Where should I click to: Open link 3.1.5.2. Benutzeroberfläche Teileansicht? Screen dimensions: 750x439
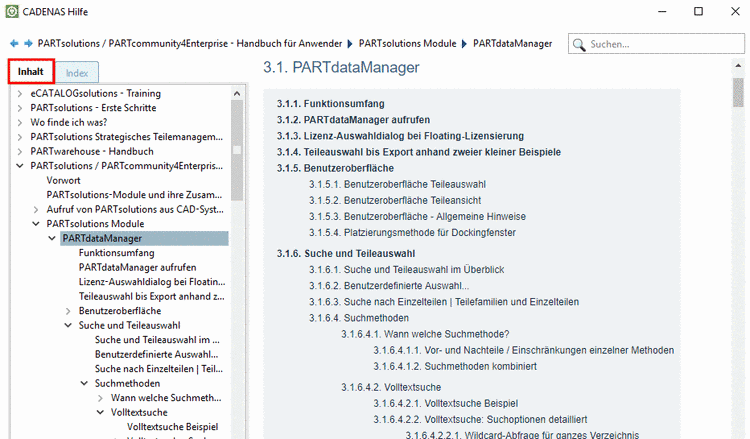(395, 200)
